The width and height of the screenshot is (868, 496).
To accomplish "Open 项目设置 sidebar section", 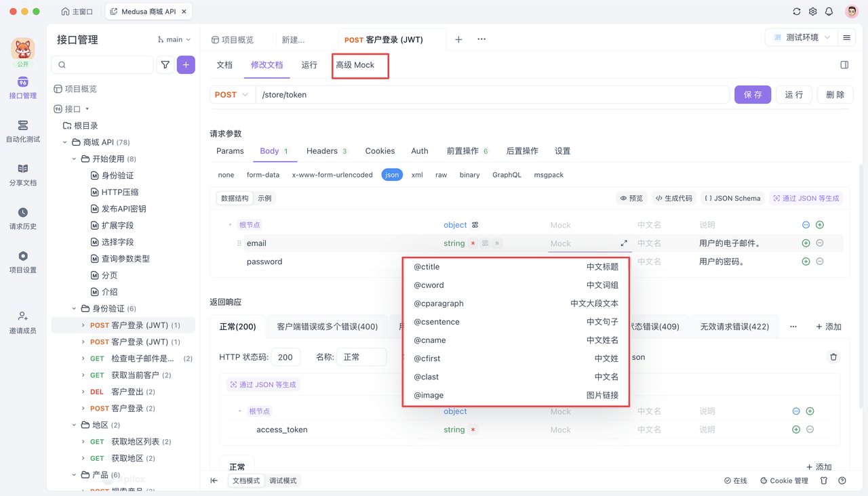I will pyautogui.click(x=23, y=262).
